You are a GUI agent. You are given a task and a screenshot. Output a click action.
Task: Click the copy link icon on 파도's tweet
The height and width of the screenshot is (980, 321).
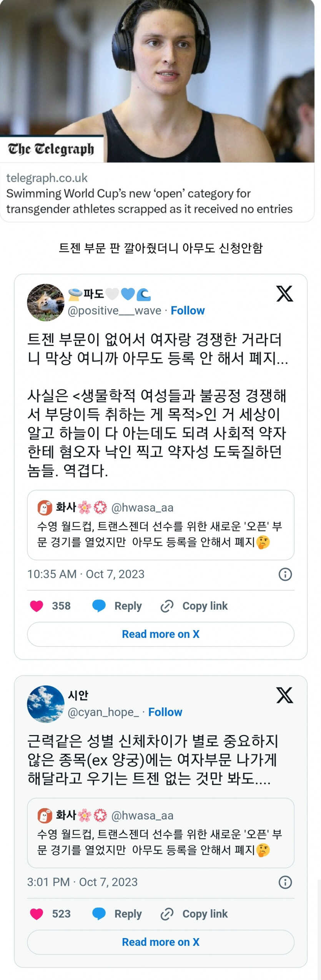[167, 606]
